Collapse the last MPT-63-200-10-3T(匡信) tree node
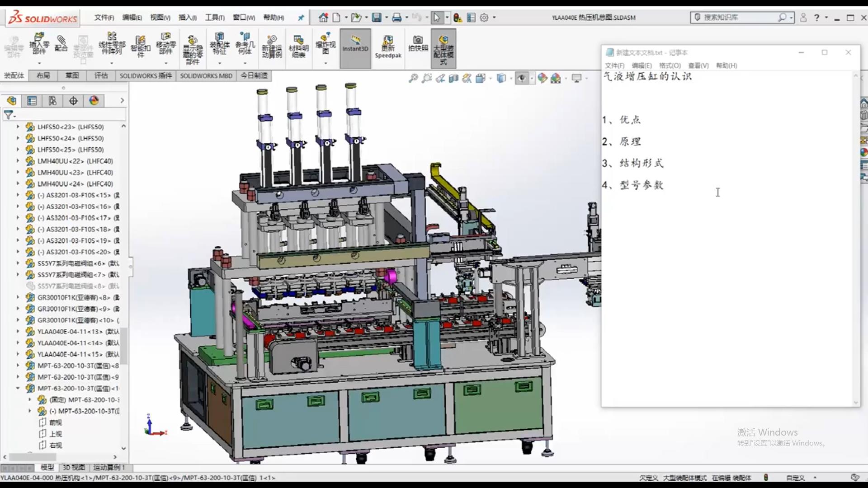The image size is (868, 488). point(18,388)
